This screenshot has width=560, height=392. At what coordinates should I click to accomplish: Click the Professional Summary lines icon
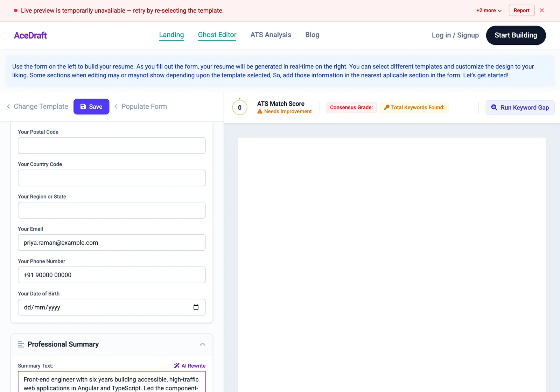[x=21, y=344]
